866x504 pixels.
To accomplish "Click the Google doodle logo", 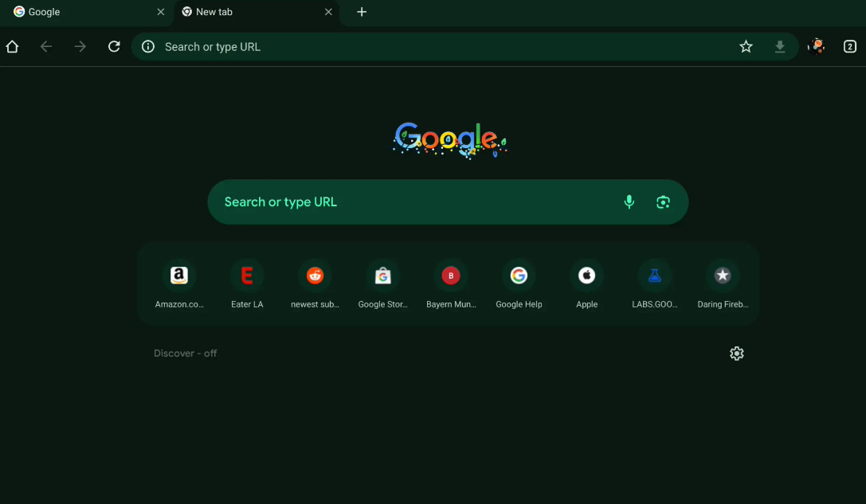I will 449,140.
